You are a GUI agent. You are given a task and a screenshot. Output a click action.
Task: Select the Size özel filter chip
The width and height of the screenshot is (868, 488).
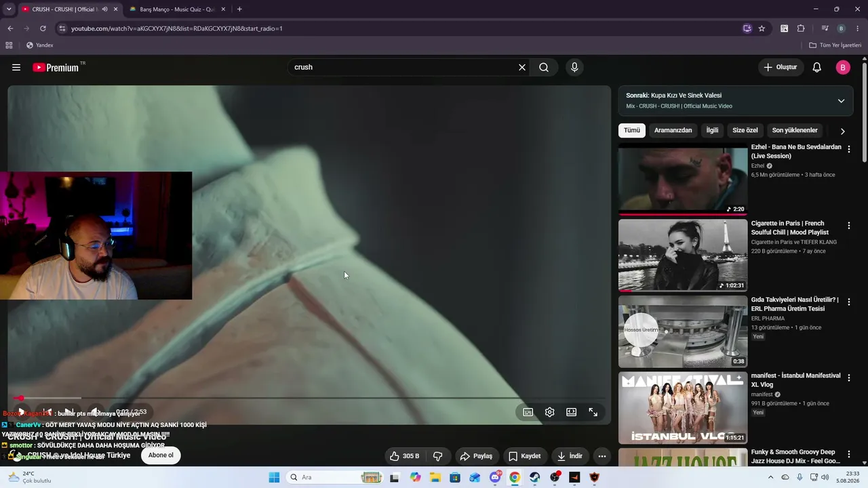click(745, 130)
